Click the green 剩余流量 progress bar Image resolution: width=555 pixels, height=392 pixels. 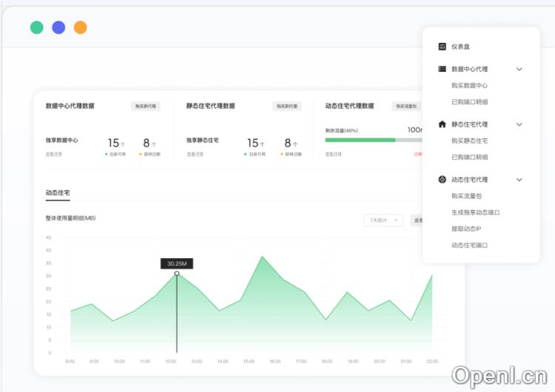click(x=360, y=140)
